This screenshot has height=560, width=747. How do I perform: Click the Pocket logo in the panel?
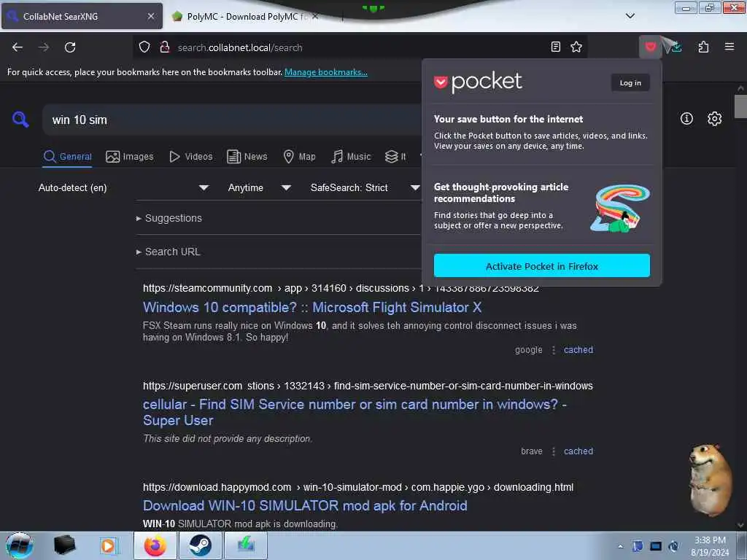point(478,82)
